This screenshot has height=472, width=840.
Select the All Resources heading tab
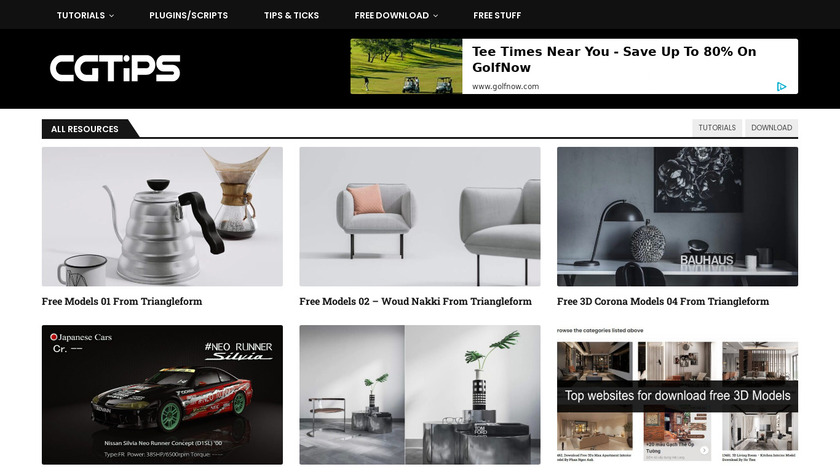click(x=85, y=129)
